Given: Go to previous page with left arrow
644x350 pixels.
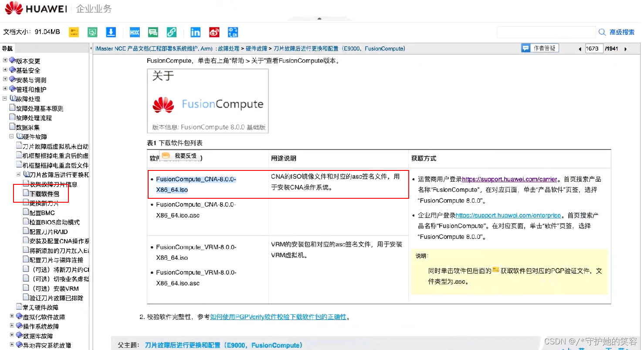Looking at the screenshot, I should tap(580, 49).
